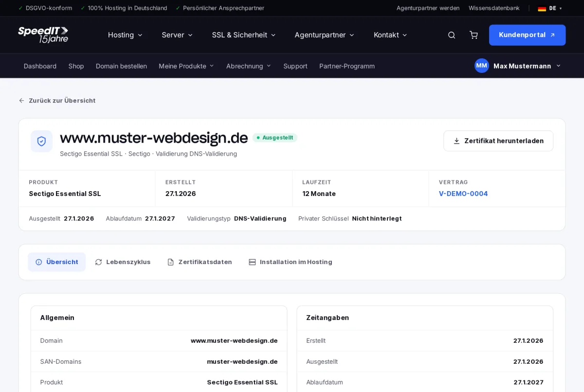
Task: Open the DE language selector
Action: (550, 8)
